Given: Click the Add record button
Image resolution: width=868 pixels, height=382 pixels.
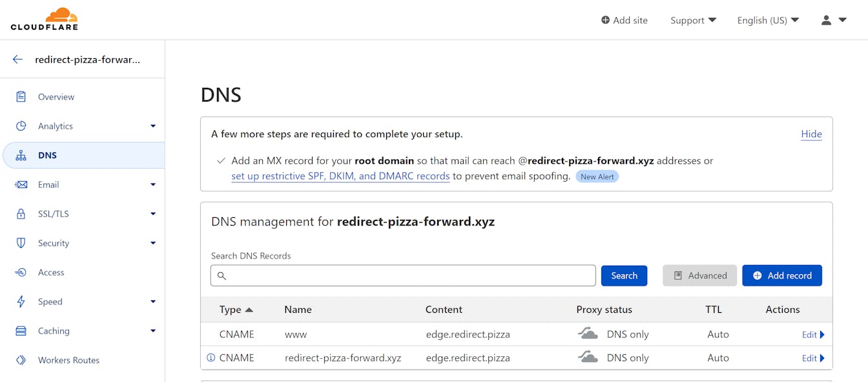Looking at the screenshot, I should (781, 275).
